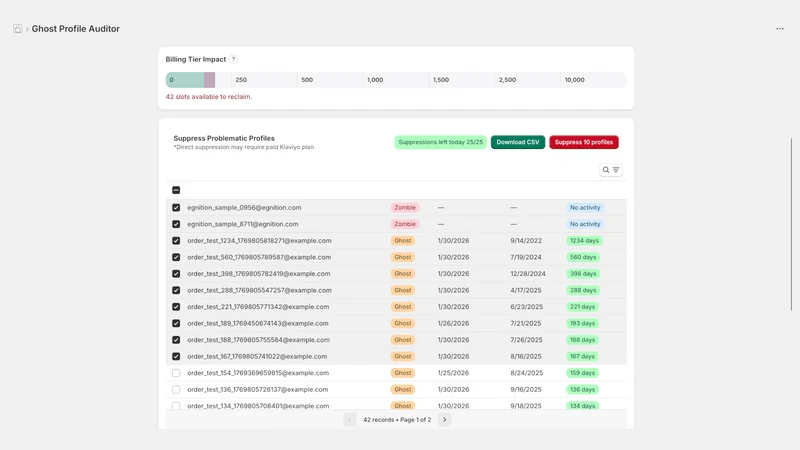Click the purple segment of billing tier bar
Image resolution: width=800 pixels, height=450 pixels.
pyautogui.click(x=210, y=80)
